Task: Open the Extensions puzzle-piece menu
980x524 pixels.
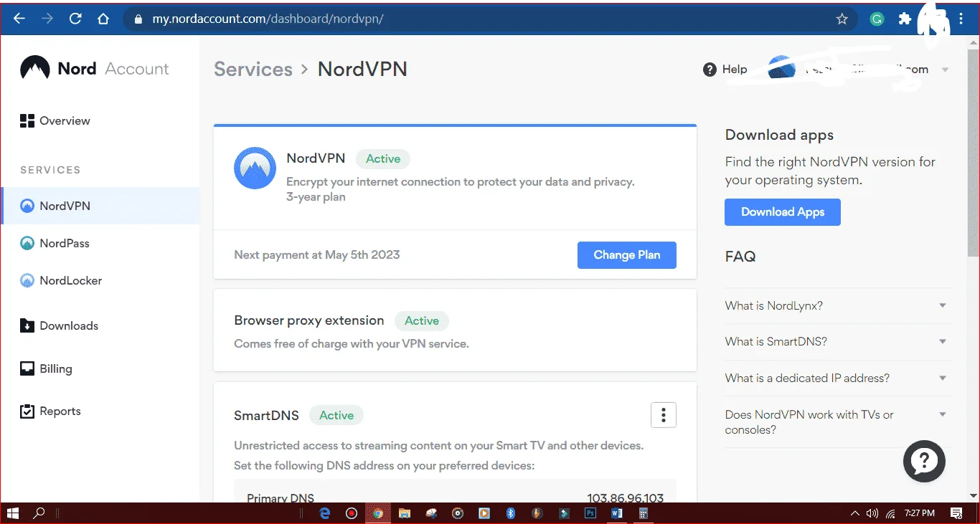Action: tap(905, 19)
